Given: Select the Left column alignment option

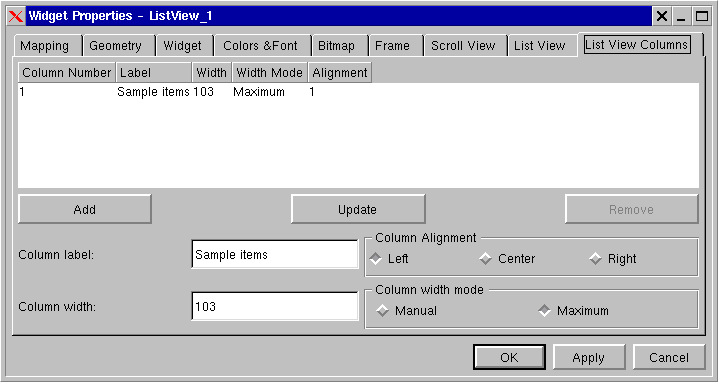Looking at the screenshot, I should tap(389, 259).
